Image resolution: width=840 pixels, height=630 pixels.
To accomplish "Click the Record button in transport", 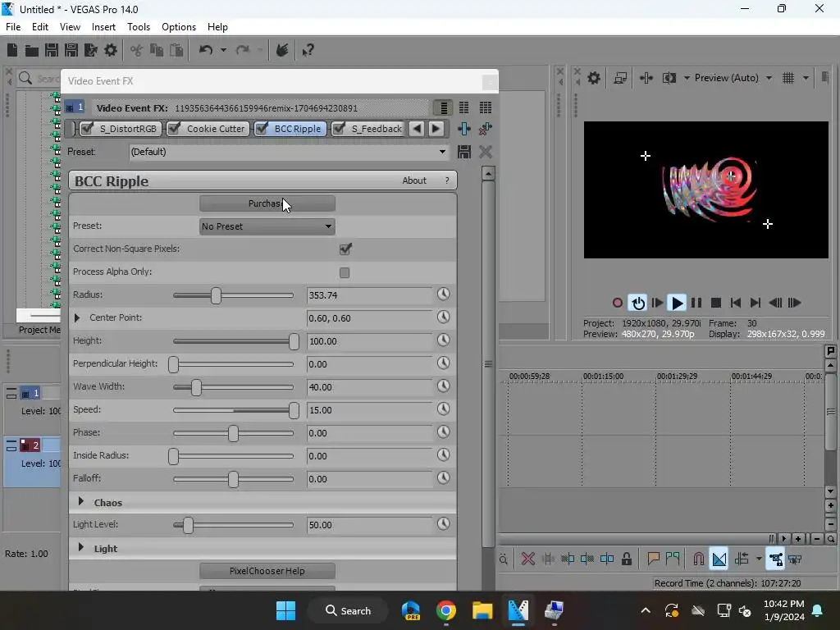I will click(x=617, y=304).
